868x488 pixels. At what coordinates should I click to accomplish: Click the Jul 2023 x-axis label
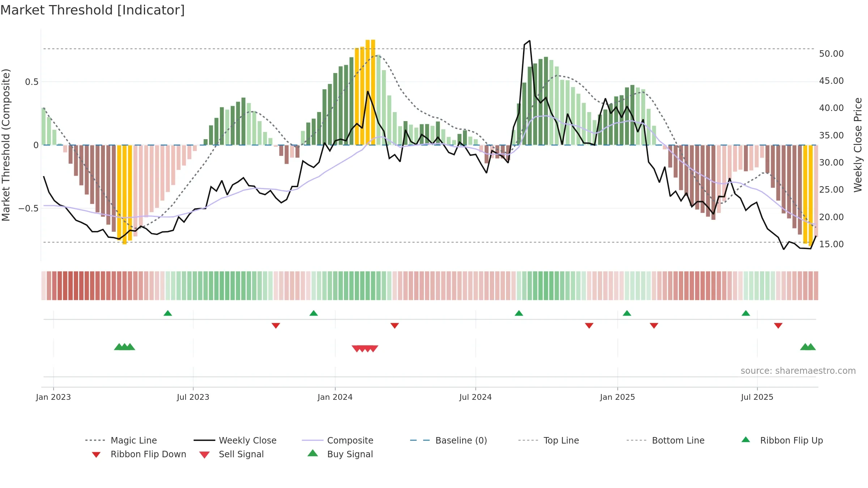click(x=193, y=397)
